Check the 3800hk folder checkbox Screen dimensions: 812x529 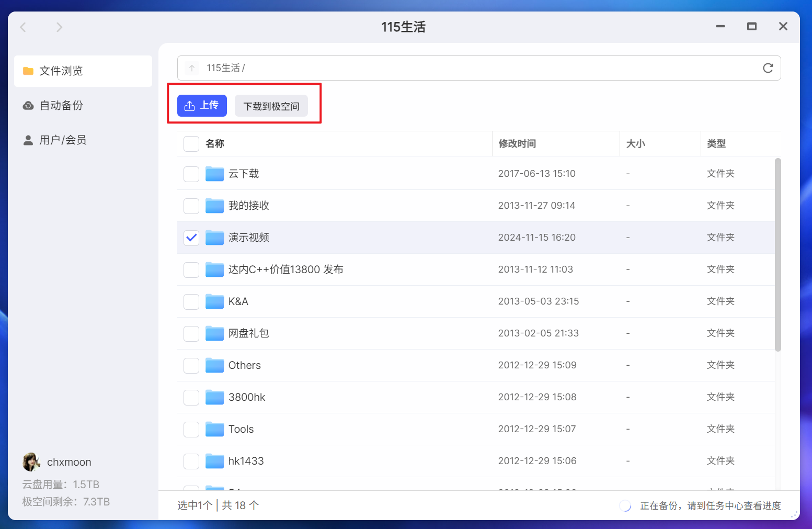[x=191, y=397]
